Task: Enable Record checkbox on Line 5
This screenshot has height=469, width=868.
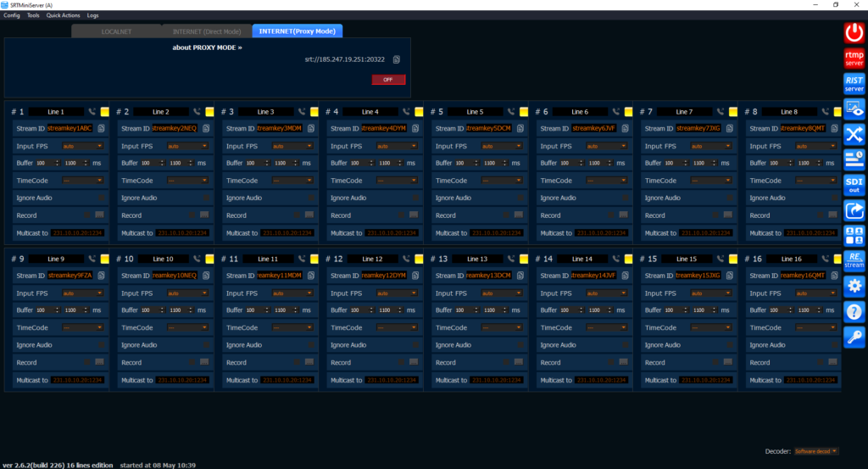Action: [507, 215]
